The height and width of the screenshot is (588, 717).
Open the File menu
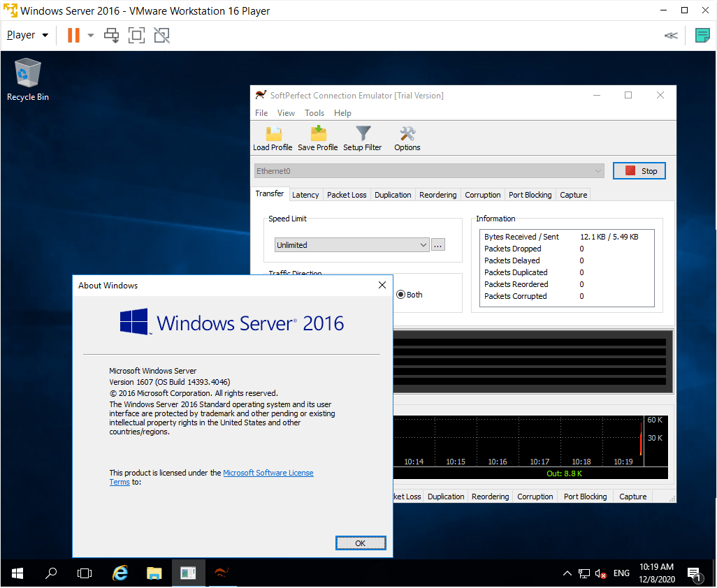261,113
